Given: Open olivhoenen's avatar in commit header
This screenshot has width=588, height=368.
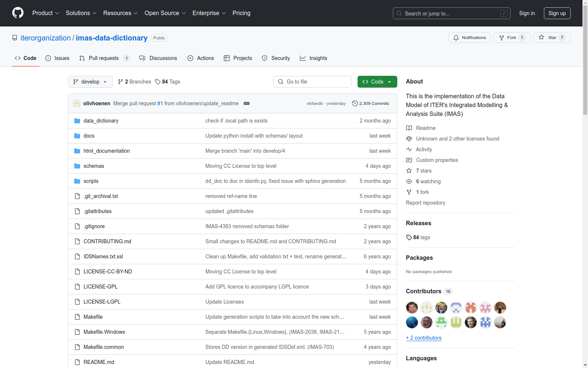Looking at the screenshot, I should tap(77, 103).
